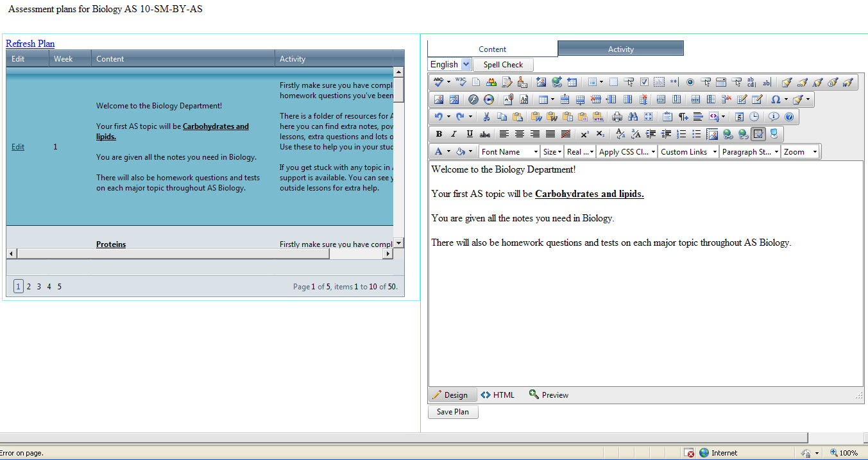868x460 pixels.
Task: Toggle bold formatting
Action: pos(439,134)
